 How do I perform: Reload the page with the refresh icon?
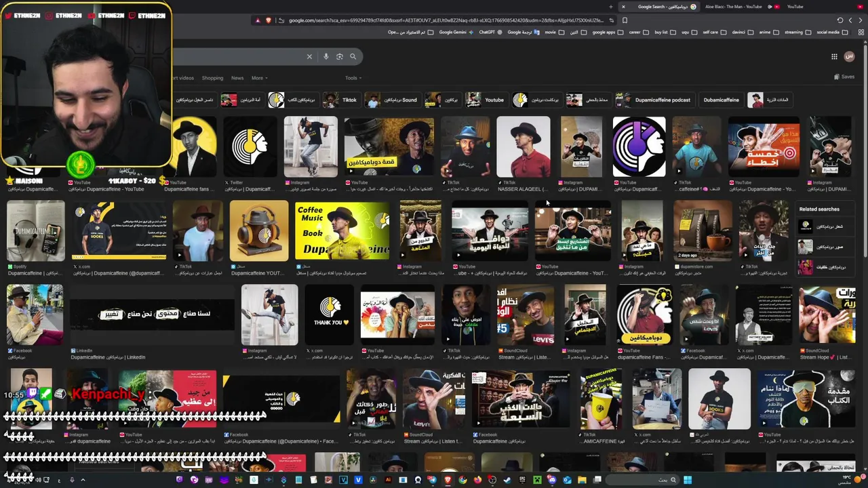pyautogui.click(x=840, y=20)
